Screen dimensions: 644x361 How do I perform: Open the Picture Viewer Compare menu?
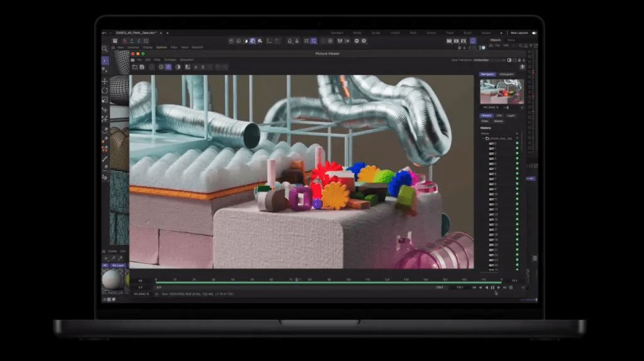coord(170,60)
